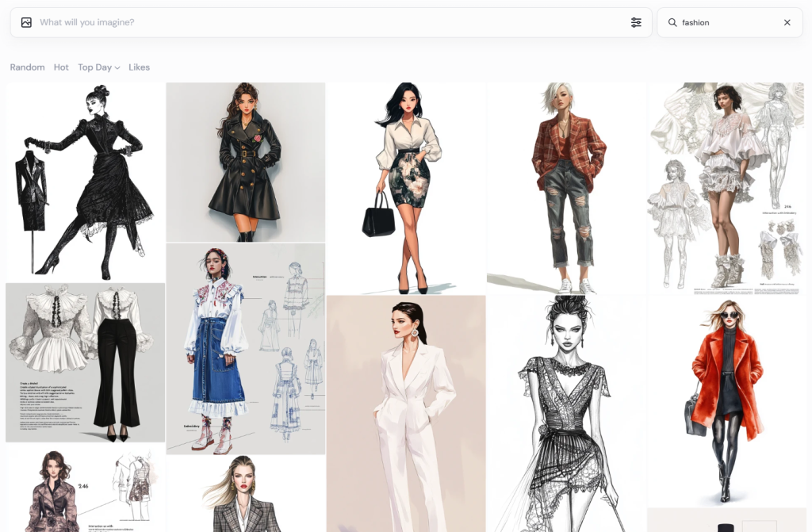Select the Likes filter

139,67
